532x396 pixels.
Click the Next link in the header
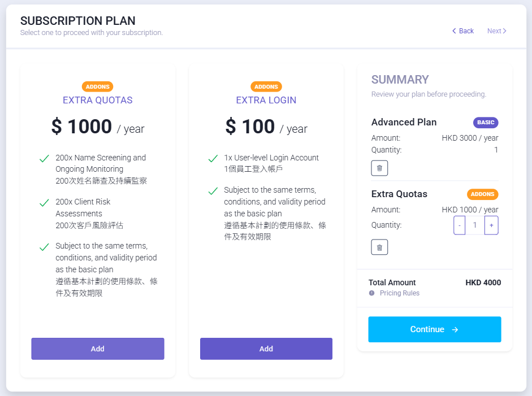click(x=497, y=31)
